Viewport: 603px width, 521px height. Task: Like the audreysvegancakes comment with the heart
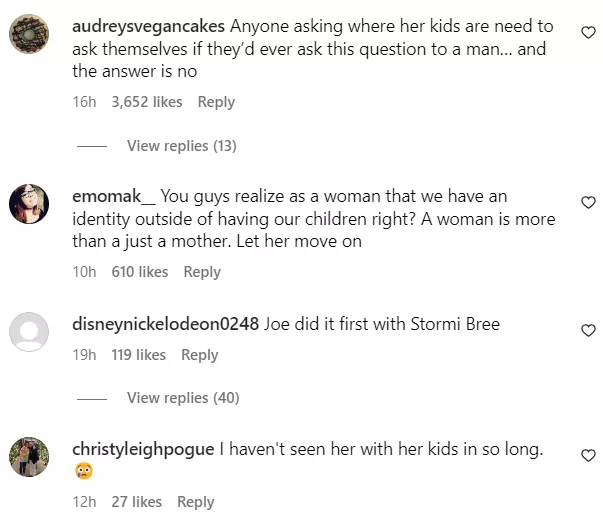click(x=588, y=33)
